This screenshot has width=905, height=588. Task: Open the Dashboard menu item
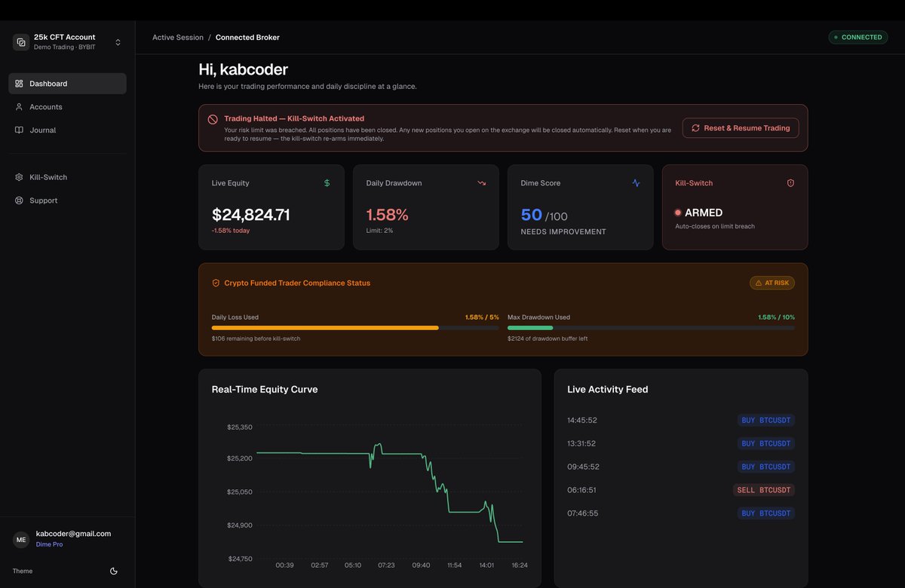click(x=67, y=84)
